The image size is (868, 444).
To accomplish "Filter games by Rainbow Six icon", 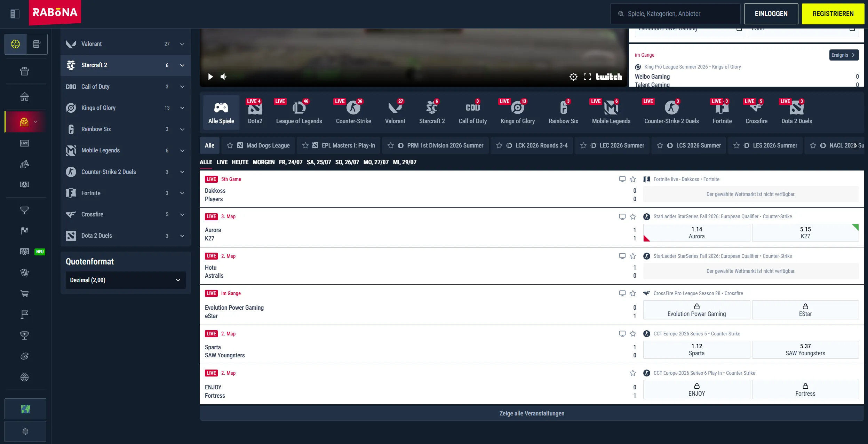I will tap(563, 112).
